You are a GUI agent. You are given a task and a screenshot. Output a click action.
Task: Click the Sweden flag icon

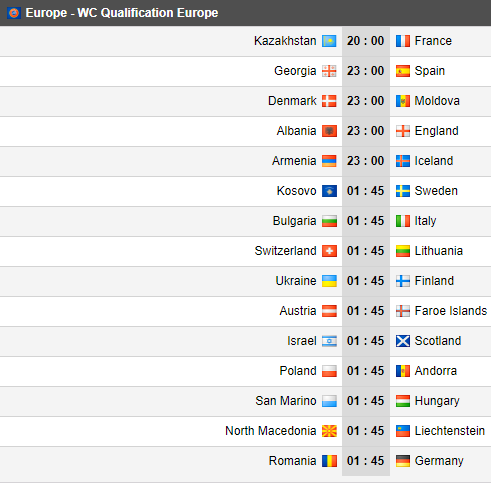click(403, 191)
